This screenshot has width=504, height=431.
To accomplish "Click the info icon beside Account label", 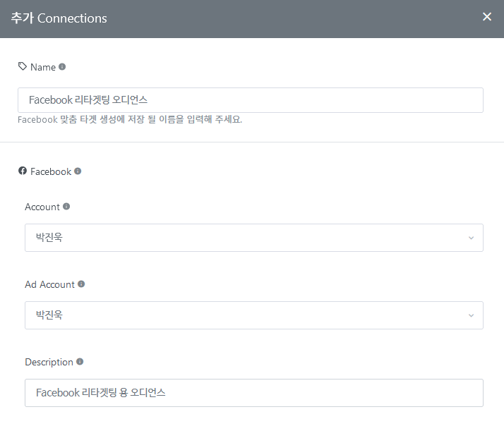I will (x=66, y=207).
